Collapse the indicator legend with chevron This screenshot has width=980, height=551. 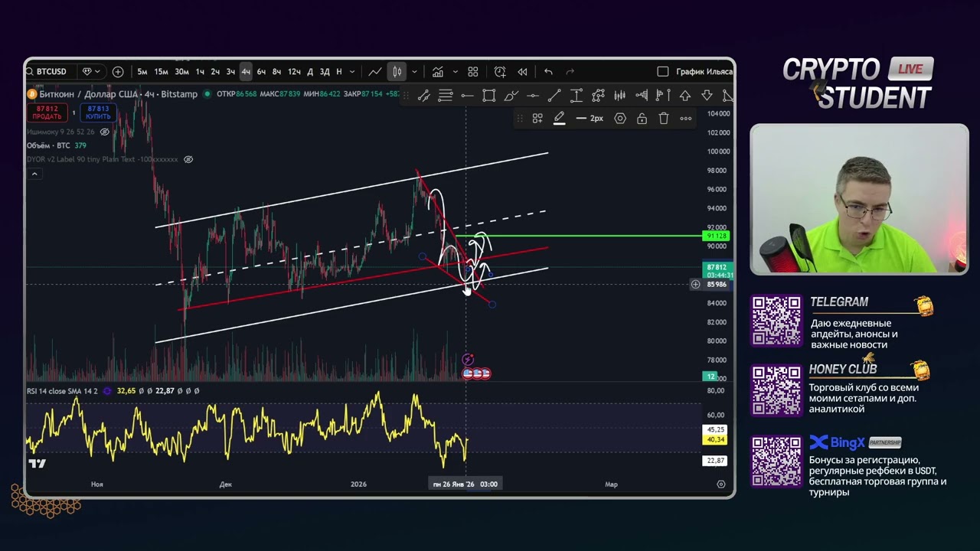[34, 174]
